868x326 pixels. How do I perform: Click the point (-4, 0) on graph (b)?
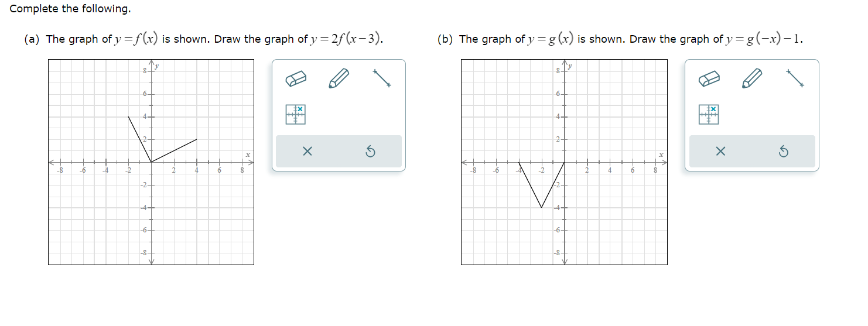point(519,162)
